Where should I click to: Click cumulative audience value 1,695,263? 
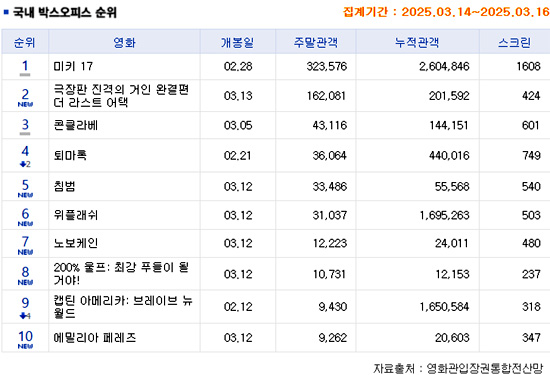pos(444,215)
